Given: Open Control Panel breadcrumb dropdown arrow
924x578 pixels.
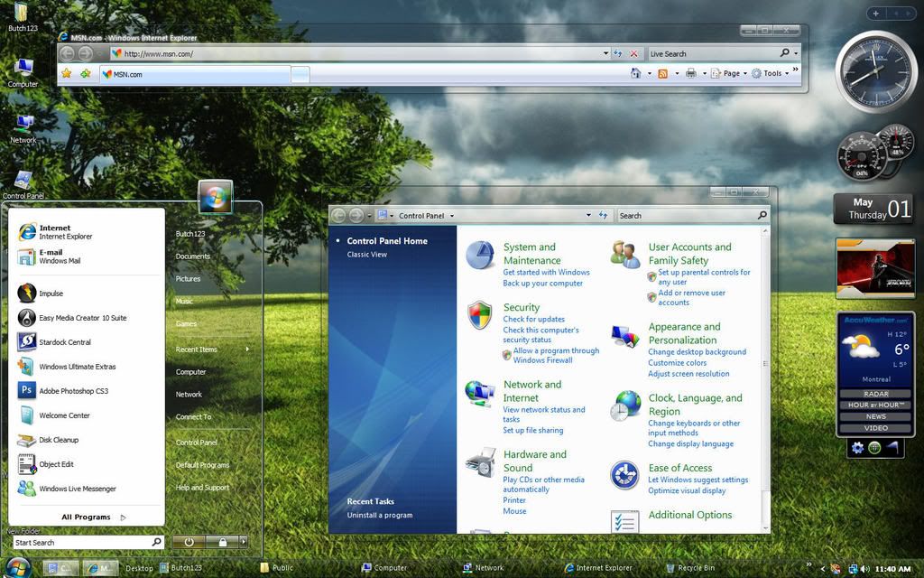Looking at the screenshot, I should (x=452, y=216).
